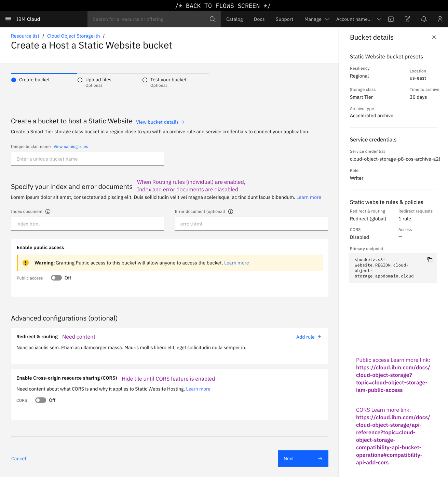This screenshot has width=448, height=477.
Task: Select the Upload files step
Action: pos(94,82)
